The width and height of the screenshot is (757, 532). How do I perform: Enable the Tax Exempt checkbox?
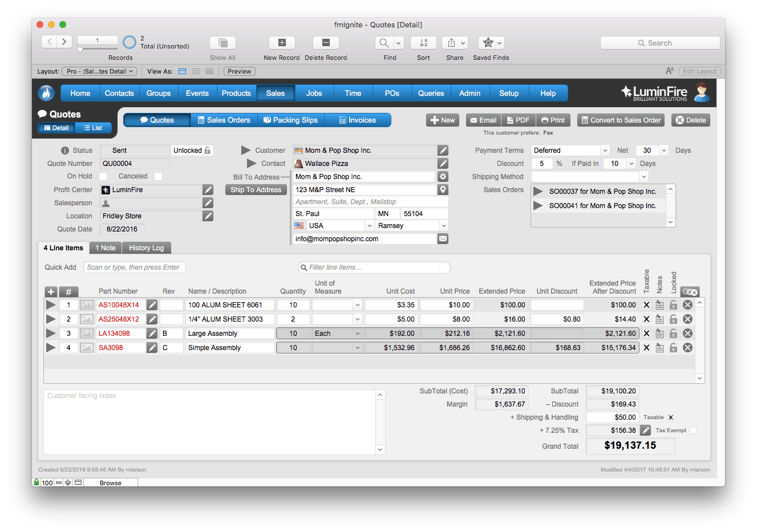(693, 430)
